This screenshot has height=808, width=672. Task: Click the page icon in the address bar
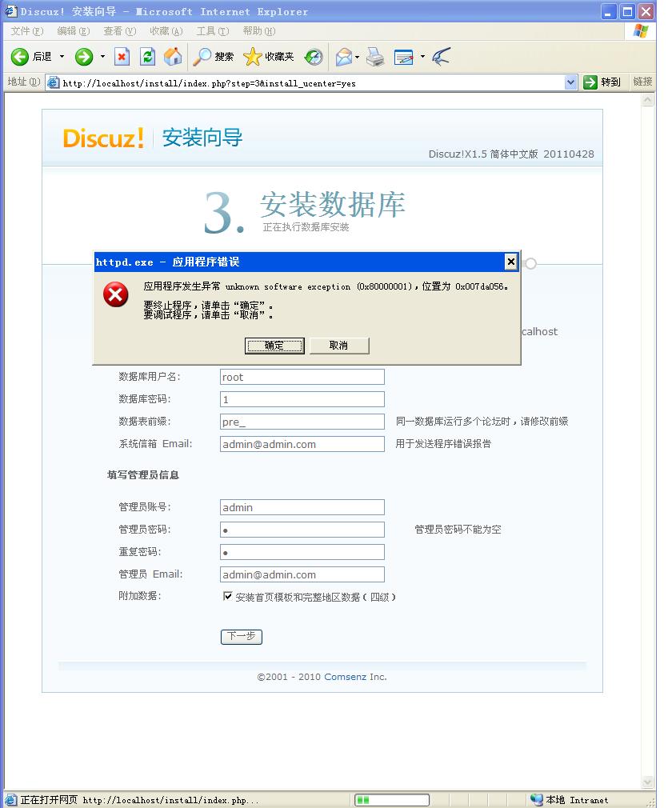coord(53,82)
